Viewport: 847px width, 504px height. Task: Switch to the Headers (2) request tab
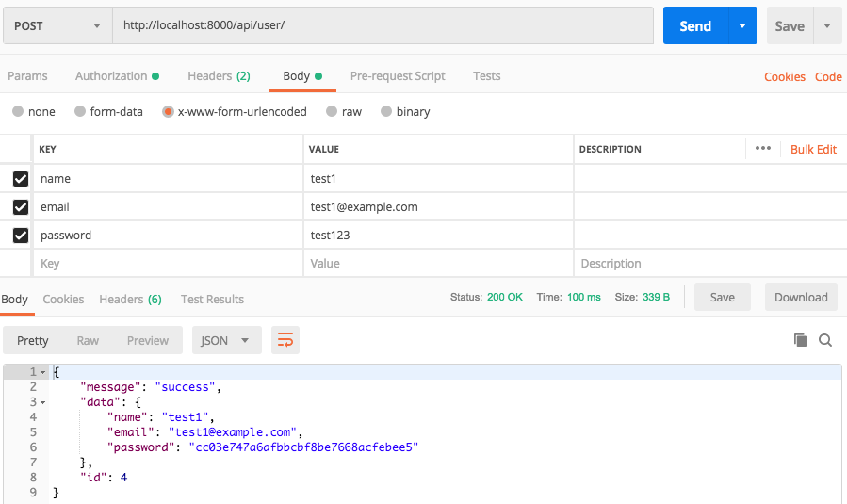219,76
